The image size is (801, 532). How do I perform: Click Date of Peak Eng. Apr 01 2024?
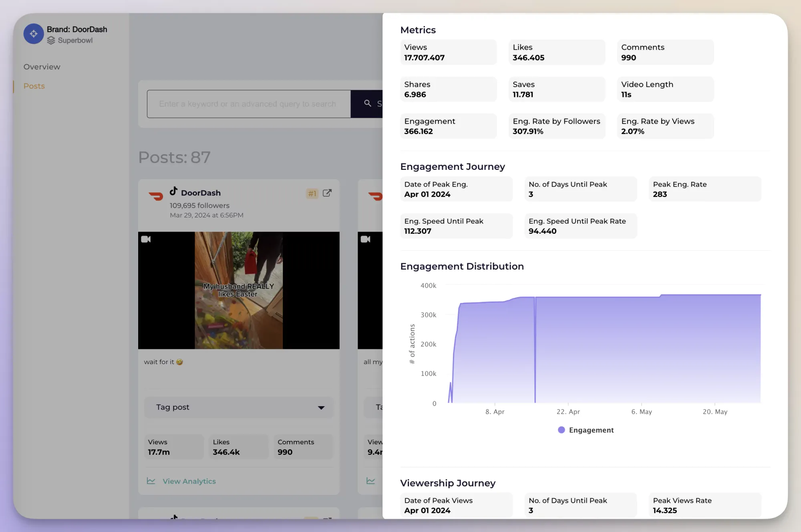pos(457,189)
